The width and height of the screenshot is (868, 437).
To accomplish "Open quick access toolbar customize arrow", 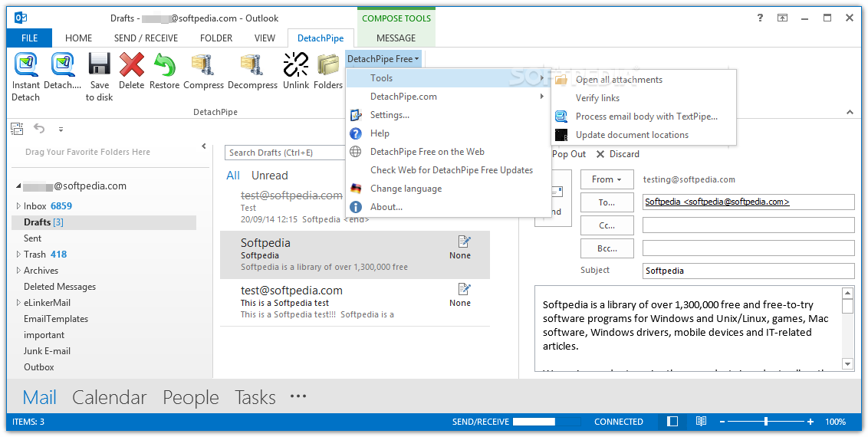I will 61,130.
